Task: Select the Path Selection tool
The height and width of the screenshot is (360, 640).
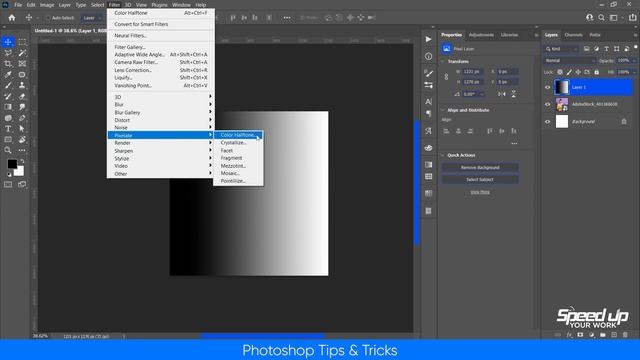Action: pyautogui.click(x=22, y=129)
